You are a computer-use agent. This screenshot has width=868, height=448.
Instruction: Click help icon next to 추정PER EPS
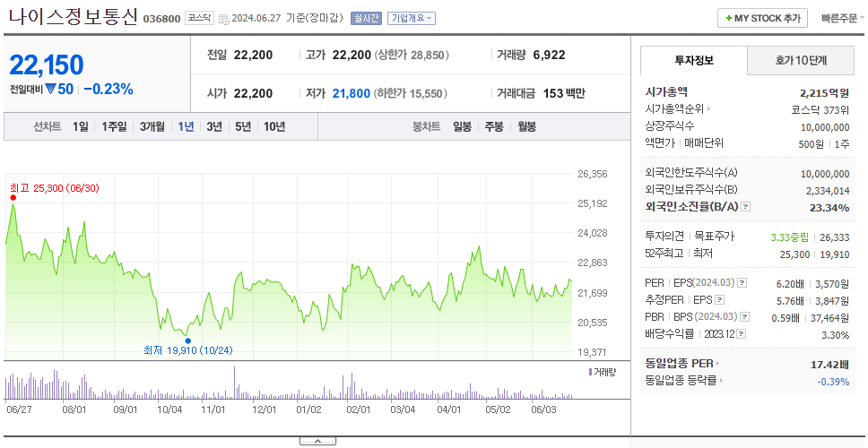[719, 300]
